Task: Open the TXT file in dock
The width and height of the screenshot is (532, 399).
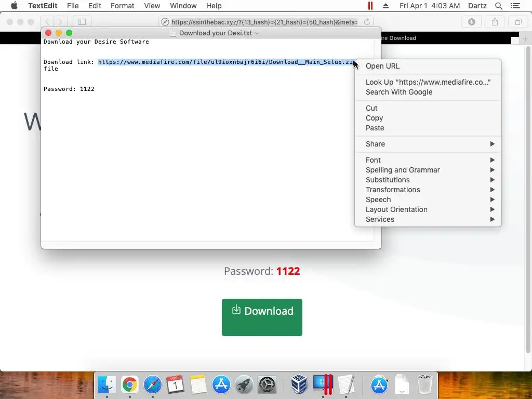Action: [x=402, y=385]
